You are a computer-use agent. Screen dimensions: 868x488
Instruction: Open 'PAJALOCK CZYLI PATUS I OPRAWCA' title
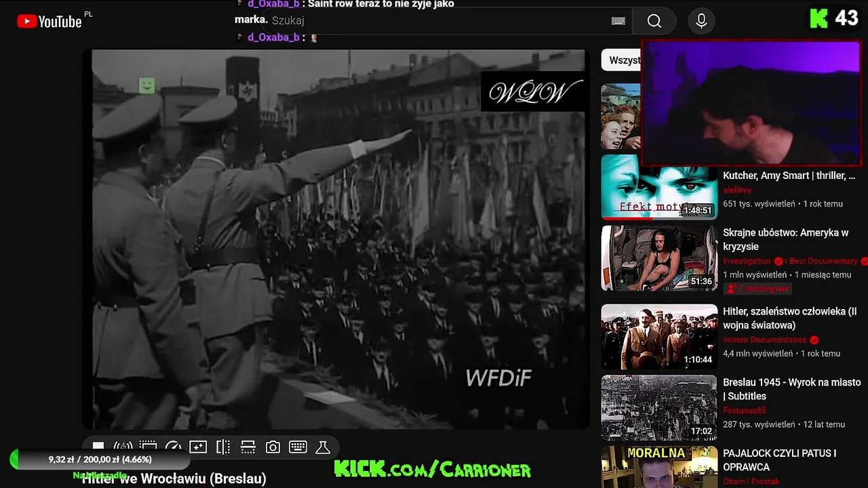tap(779, 460)
